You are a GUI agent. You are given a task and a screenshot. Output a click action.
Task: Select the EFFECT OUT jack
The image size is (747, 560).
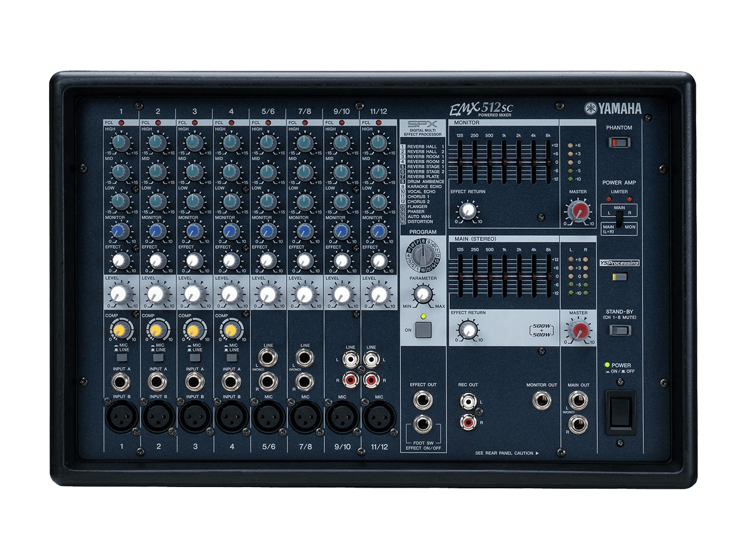pos(423,400)
